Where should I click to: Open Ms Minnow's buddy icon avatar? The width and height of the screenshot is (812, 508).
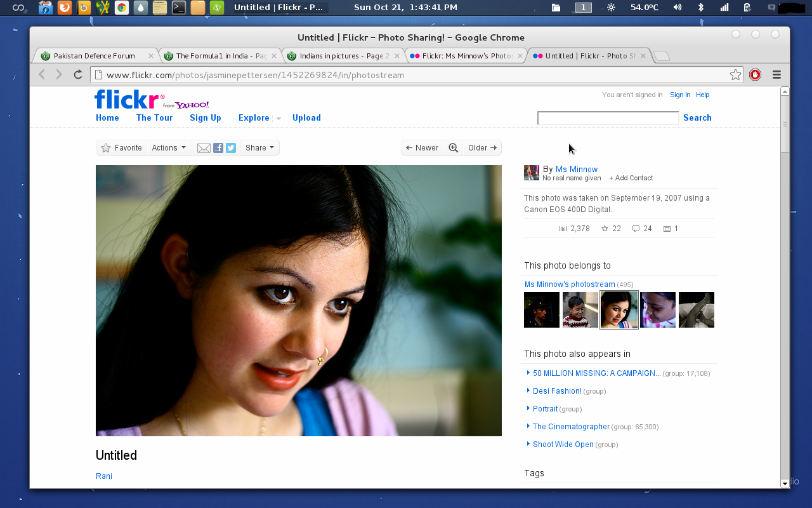(x=532, y=173)
